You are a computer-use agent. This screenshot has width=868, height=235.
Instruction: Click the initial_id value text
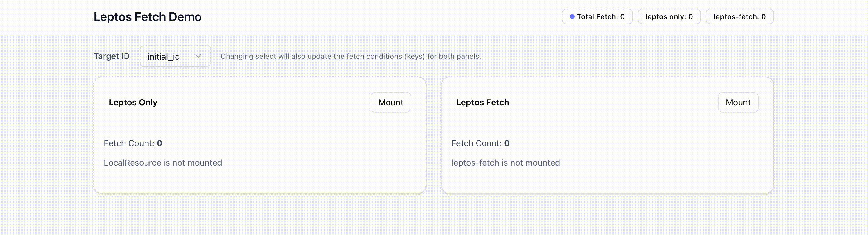click(x=163, y=57)
